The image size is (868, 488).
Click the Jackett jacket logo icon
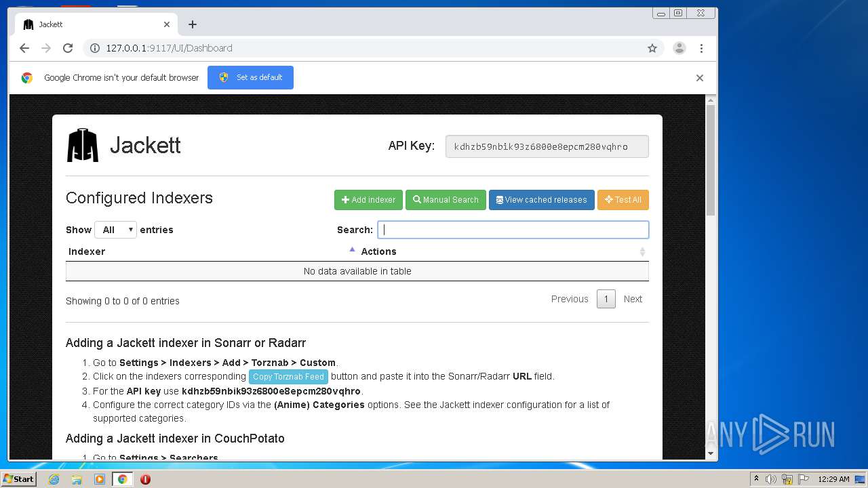[x=83, y=146]
